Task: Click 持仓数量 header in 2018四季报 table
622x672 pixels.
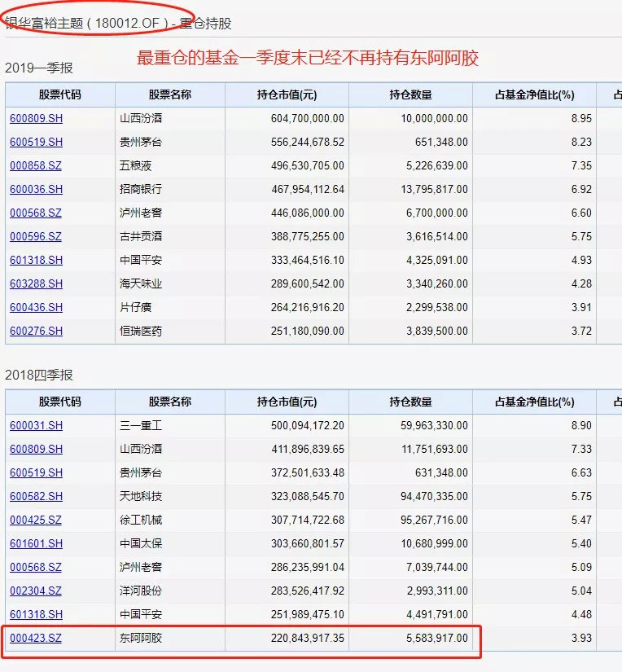Action: point(410,402)
